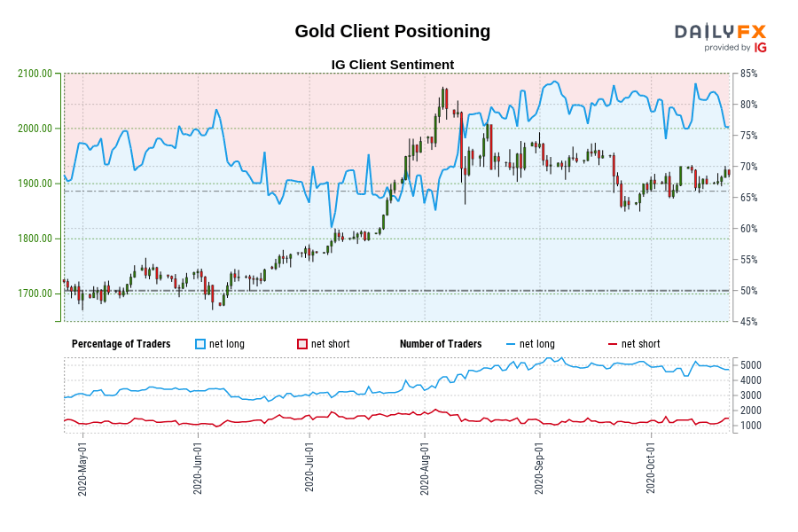Image resolution: width=798 pixels, height=532 pixels.
Task: Click the net short number legend text
Action: click(x=641, y=344)
